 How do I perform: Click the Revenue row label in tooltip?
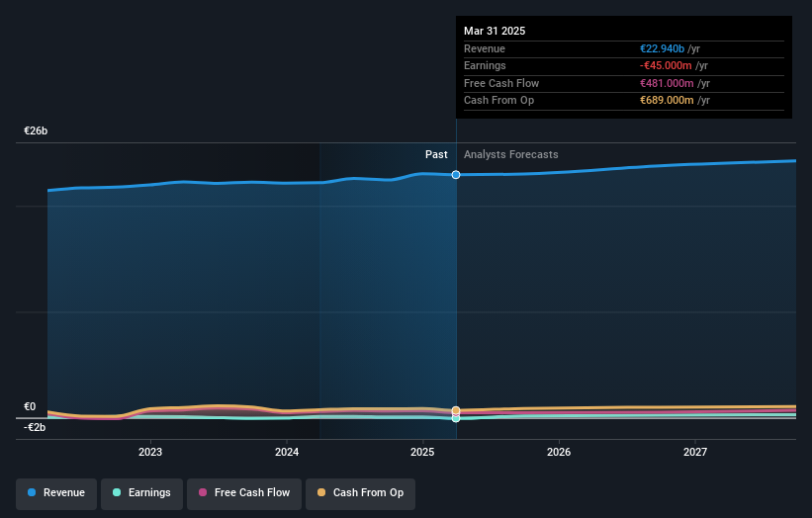485,48
